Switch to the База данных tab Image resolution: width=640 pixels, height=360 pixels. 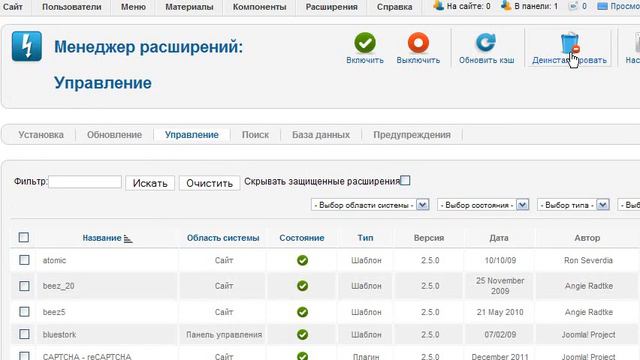pos(321,135)
